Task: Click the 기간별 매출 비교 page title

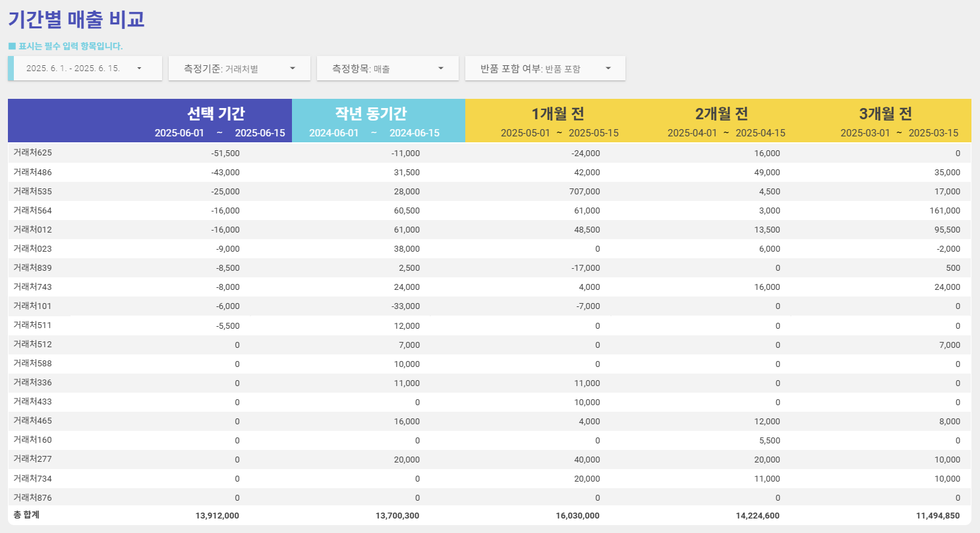Action: pos(76,19)
